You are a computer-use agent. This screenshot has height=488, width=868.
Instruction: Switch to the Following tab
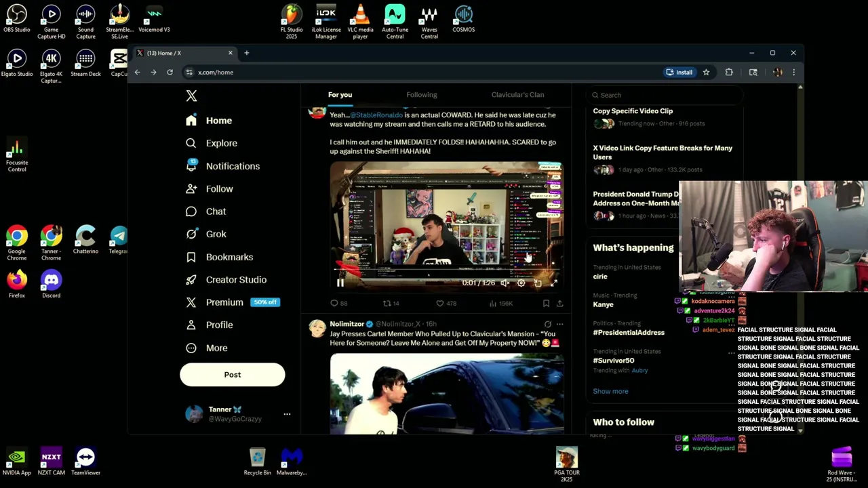[x=422, y=95]
